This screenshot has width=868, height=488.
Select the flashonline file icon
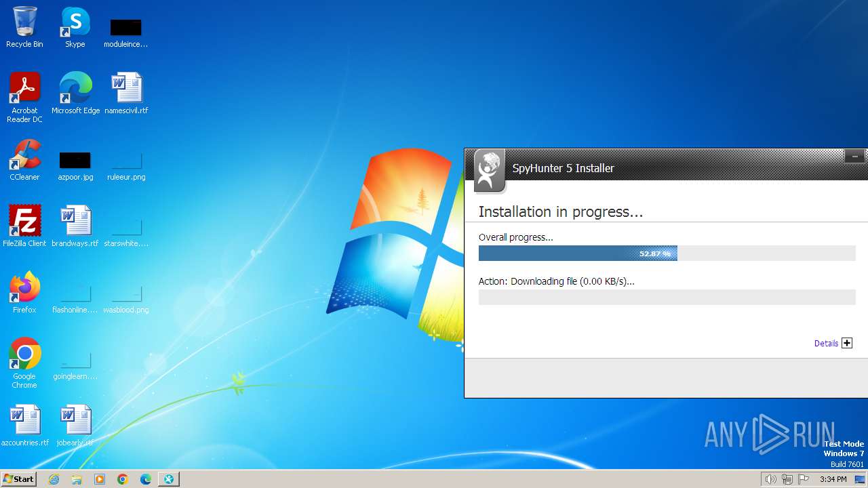tap(75, 299)
